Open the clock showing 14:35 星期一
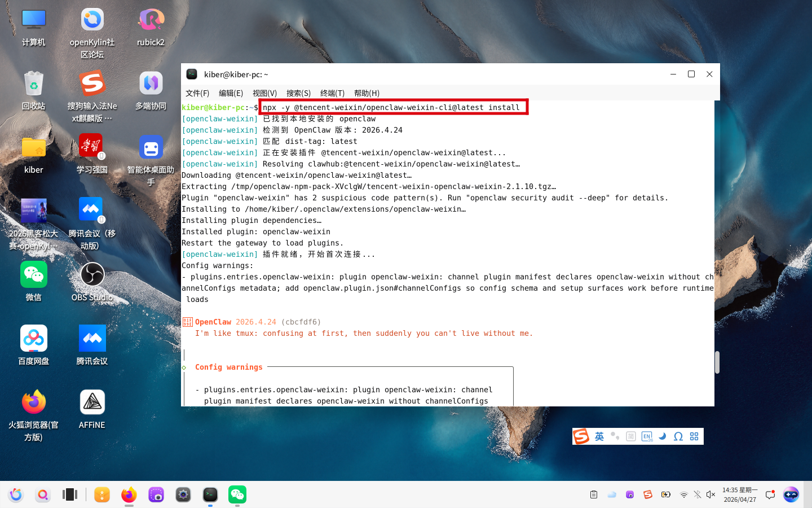The height and width of the screenshot is (508, 812). pyautogui.click(x=740, y=495)
